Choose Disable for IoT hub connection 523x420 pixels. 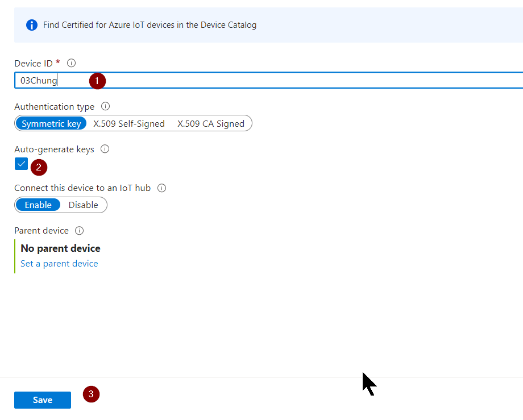[x=84, y=205]
